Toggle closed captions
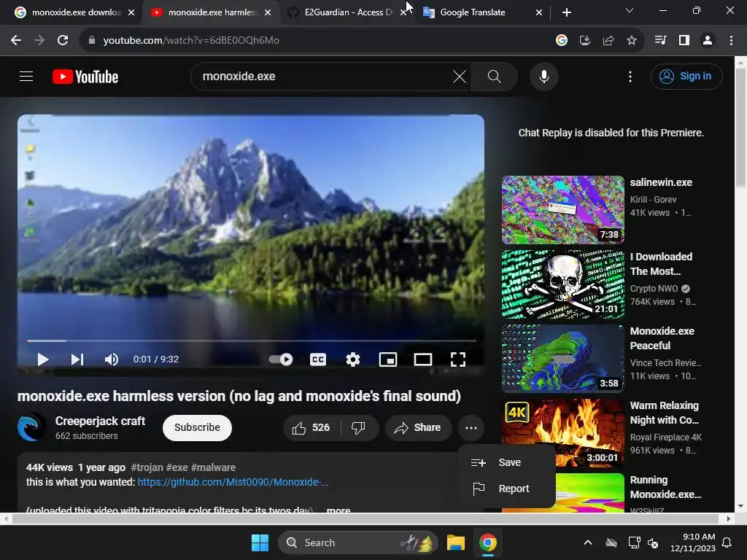The width and height of the screenshot is (747, 560). (318, 359)
